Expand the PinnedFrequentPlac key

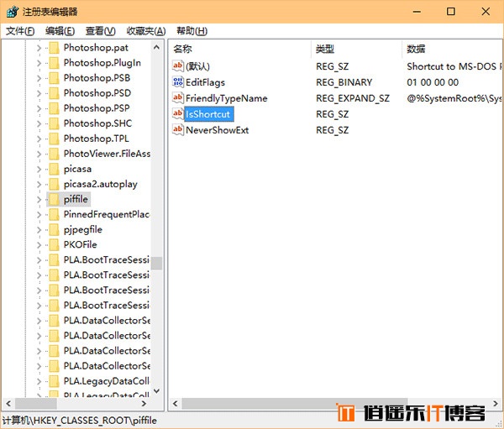39,215
